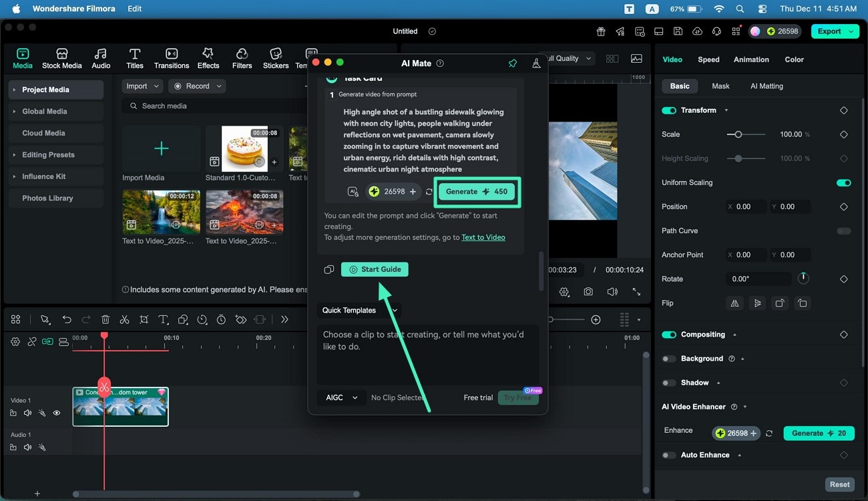Disable Uniform Scaling in the Video panel

[x=843, y=182]
